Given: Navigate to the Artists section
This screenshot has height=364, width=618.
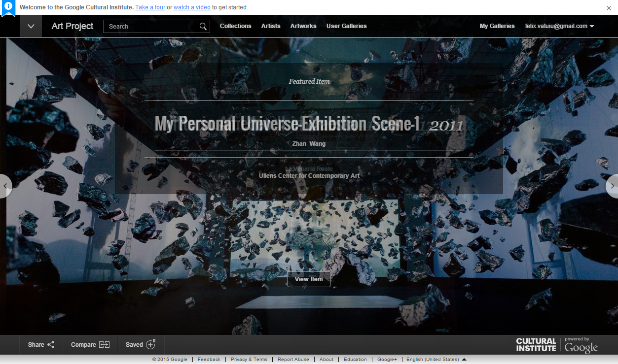Looking at the screenshot, I should coord(271,26).
